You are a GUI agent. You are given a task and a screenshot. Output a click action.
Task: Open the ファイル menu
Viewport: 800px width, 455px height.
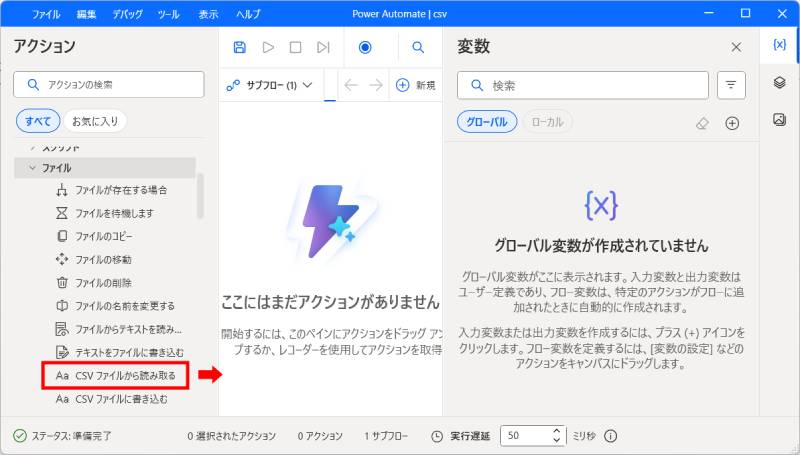45,14
